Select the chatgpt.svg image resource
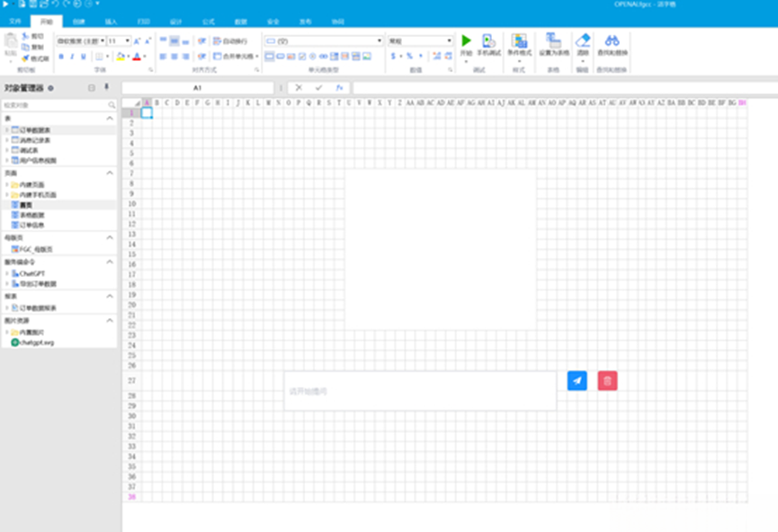This screenshot has height=532, width=778. (32, 342)
